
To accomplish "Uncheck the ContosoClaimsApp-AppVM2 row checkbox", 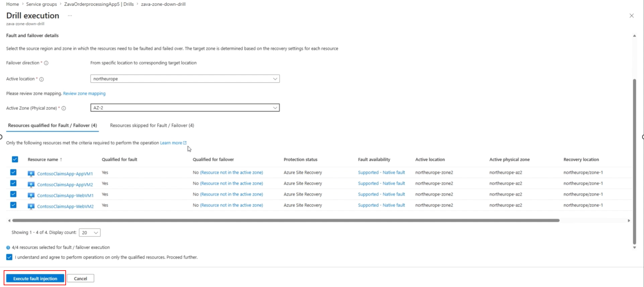I will tap(13, 183).
